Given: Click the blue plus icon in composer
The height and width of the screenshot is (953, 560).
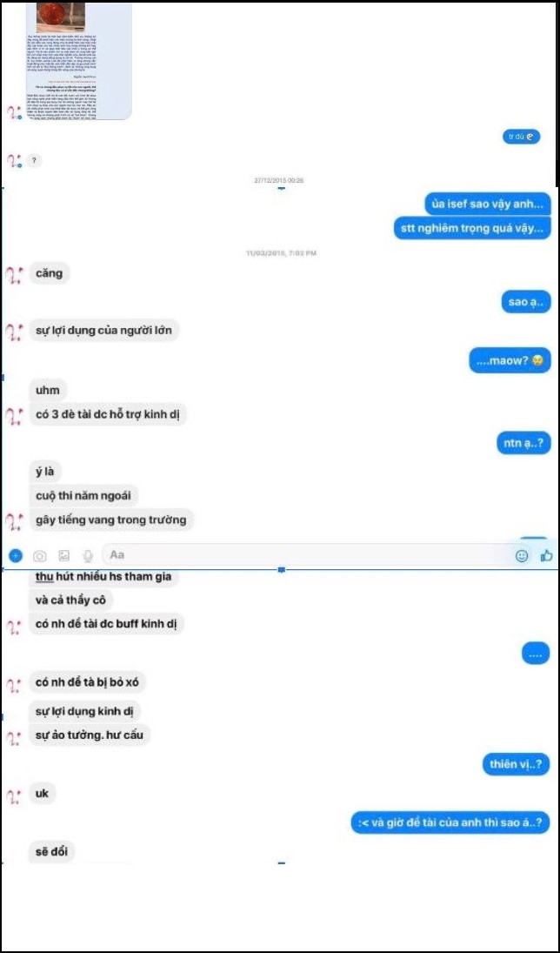Looking at the screenshot, I should pos(16,555).
